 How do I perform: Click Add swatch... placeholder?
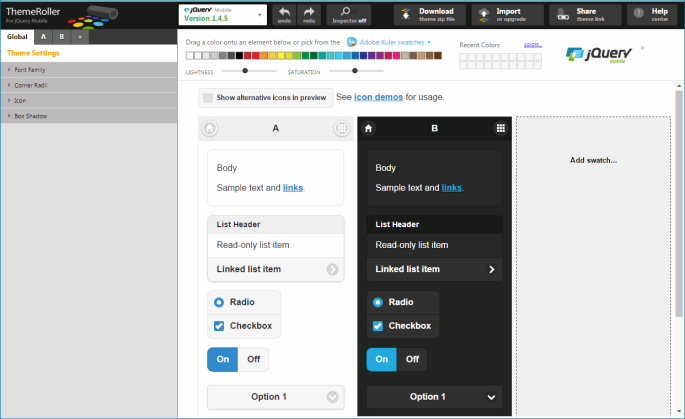tap(593, 160)
